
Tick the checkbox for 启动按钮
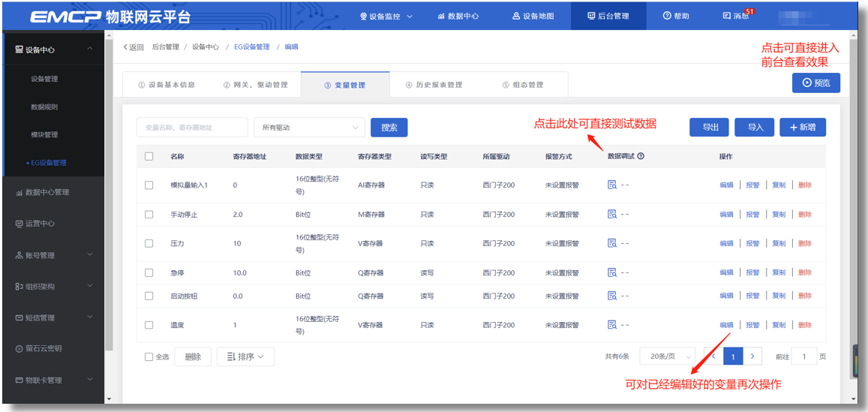click(149, 296)
